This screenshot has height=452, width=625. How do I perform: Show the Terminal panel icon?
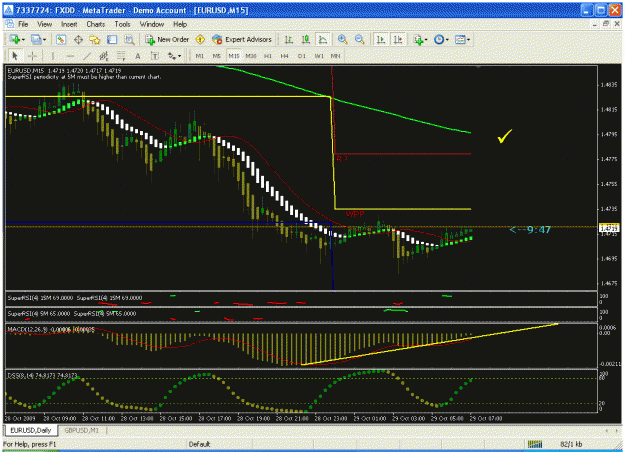click(112, 39)
